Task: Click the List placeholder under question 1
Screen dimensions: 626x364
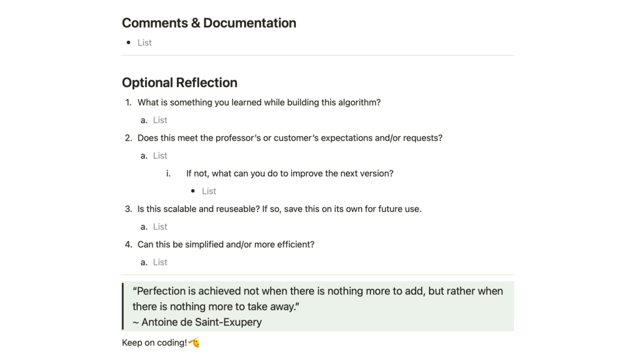Action: 160,120
